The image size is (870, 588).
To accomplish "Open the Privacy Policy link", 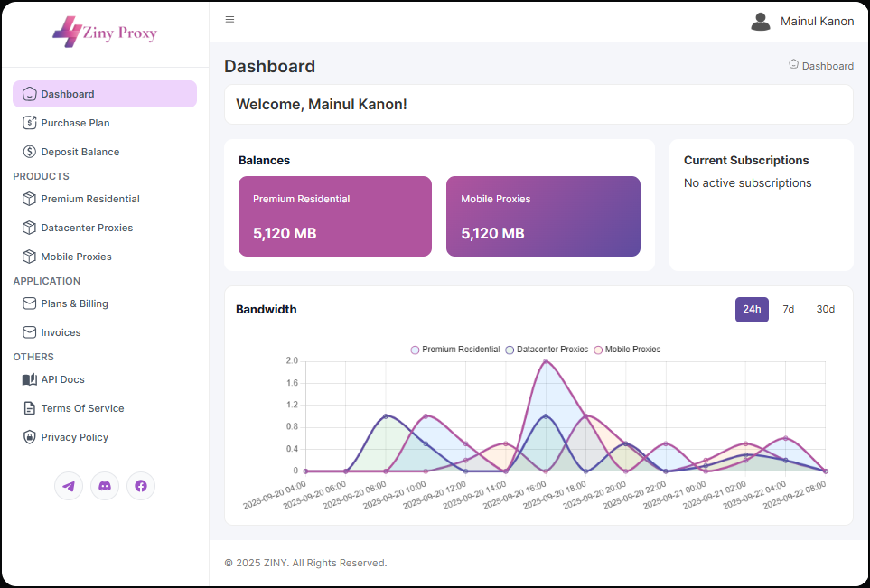I will (74, 437).
